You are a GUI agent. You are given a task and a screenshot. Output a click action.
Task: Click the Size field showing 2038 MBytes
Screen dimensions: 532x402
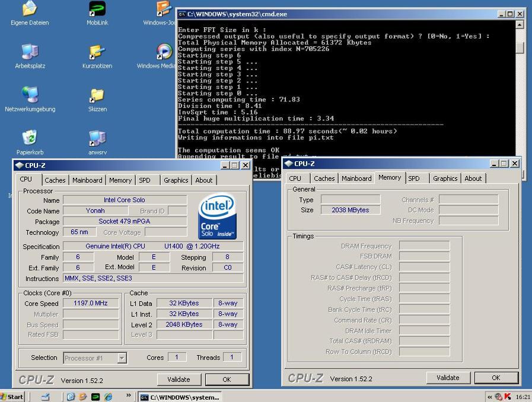click(351, 210)
